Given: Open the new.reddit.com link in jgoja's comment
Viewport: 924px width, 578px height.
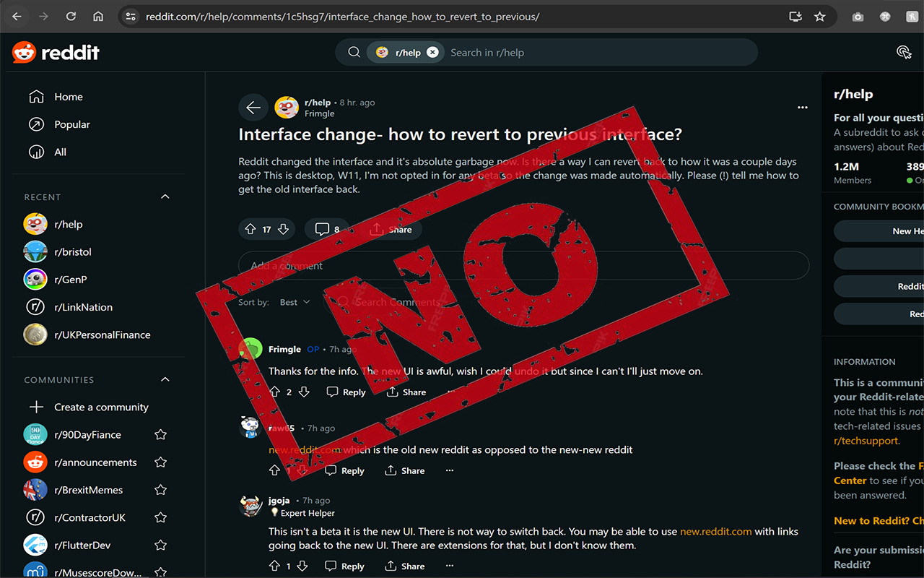Looking at the screenshot, I should 715,530.
